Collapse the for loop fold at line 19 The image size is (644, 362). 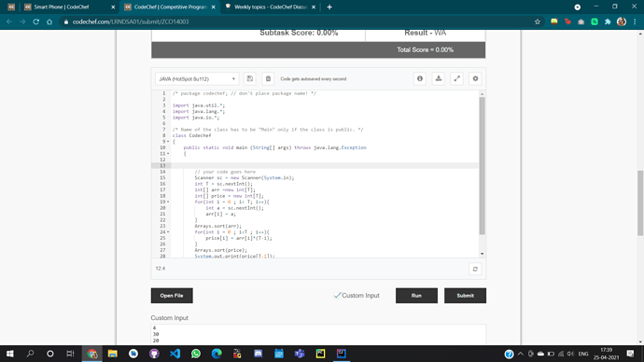tap(168, 202)
